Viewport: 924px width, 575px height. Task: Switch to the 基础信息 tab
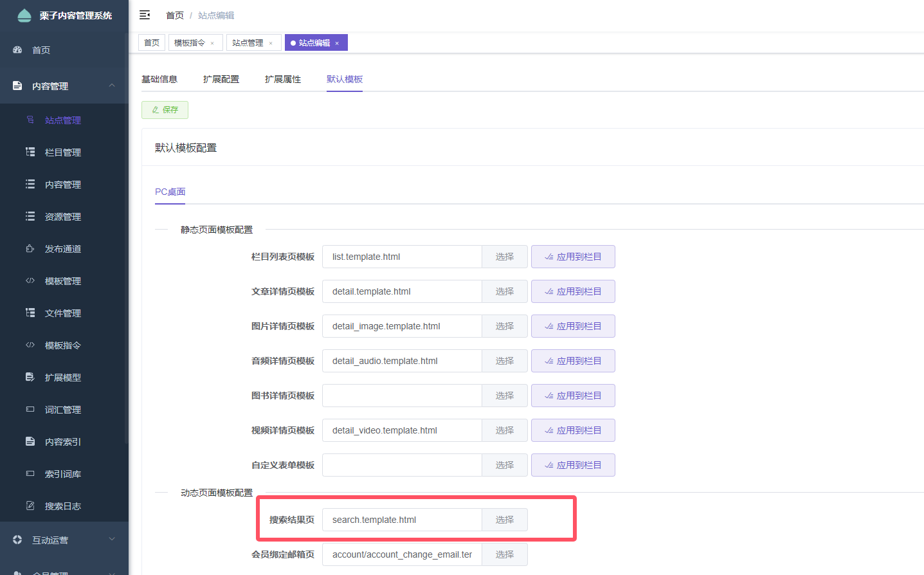click(x=159, y=79)
